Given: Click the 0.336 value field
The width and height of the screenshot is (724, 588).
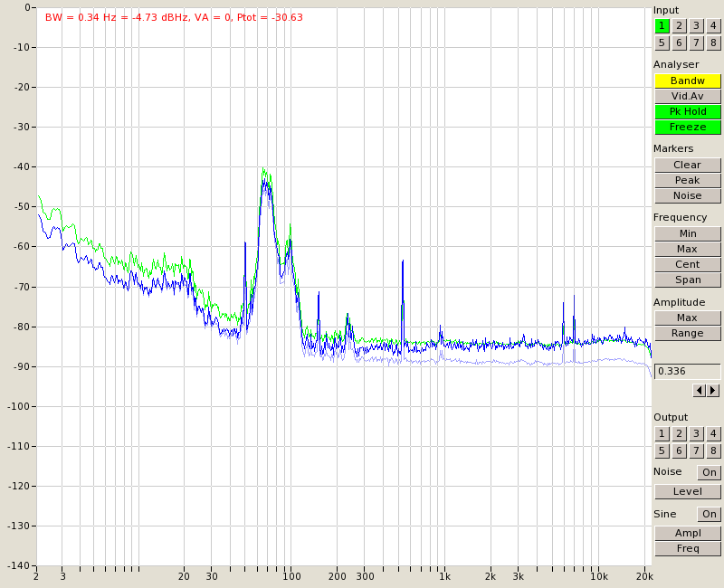Looking at the screenshot, I should click(688, 372).
